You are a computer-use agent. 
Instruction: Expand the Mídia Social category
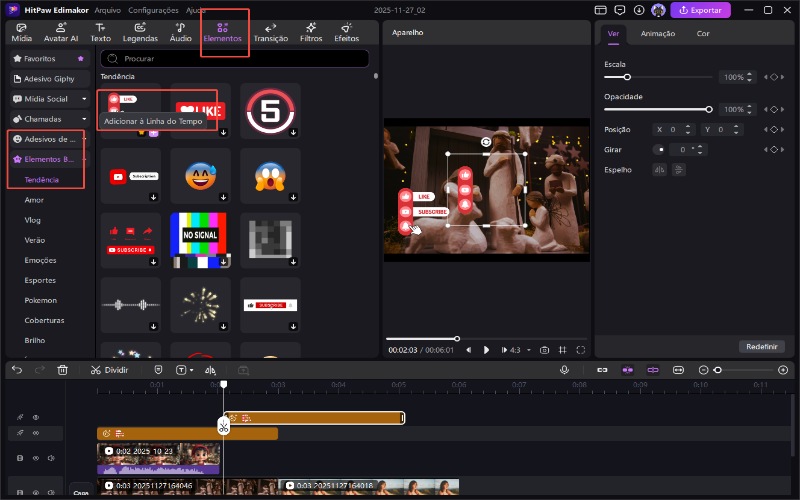pyautogui.click(x=48, y=99)
